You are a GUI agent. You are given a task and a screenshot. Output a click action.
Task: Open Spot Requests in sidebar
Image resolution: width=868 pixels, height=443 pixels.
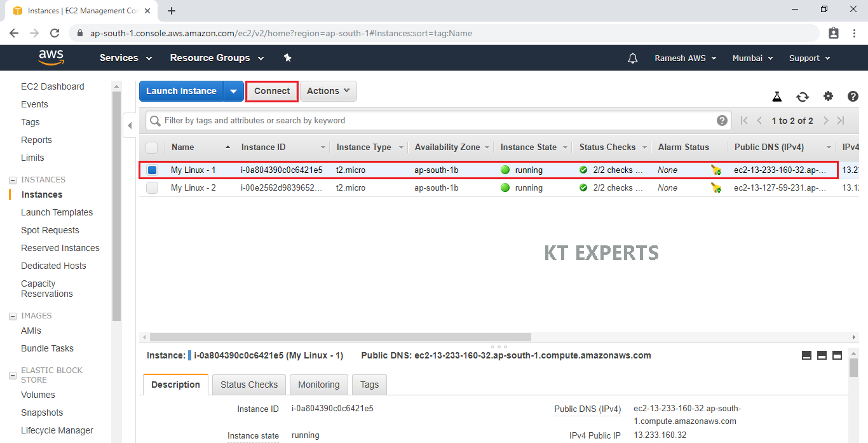50,230
